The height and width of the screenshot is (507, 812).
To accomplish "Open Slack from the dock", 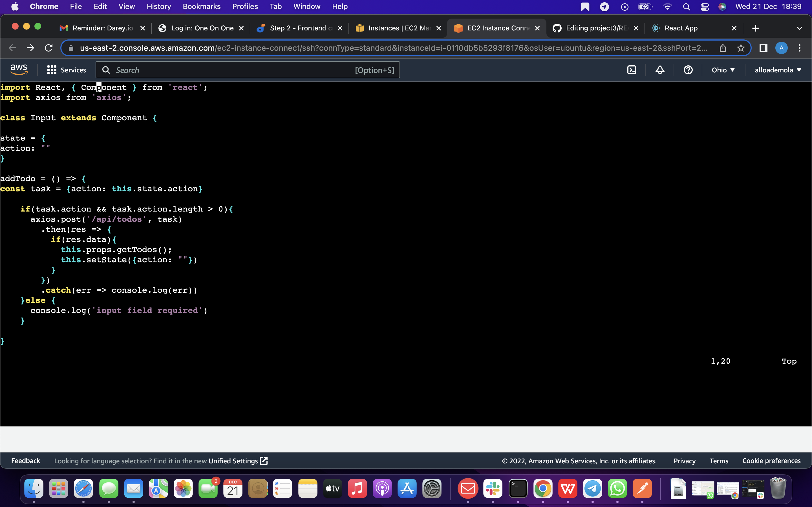I will 493,488.
